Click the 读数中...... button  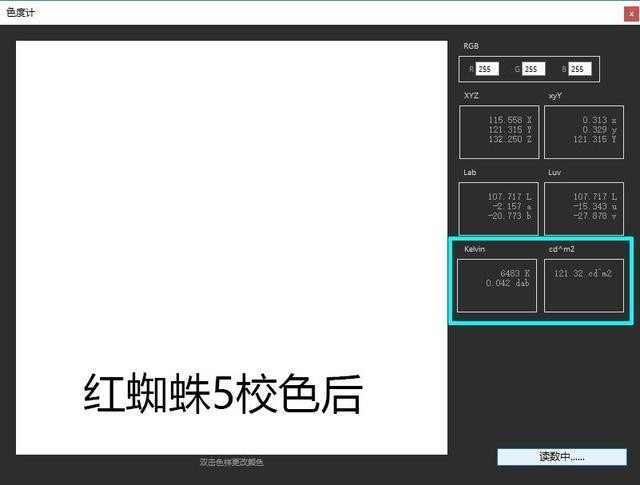point(562,457)
